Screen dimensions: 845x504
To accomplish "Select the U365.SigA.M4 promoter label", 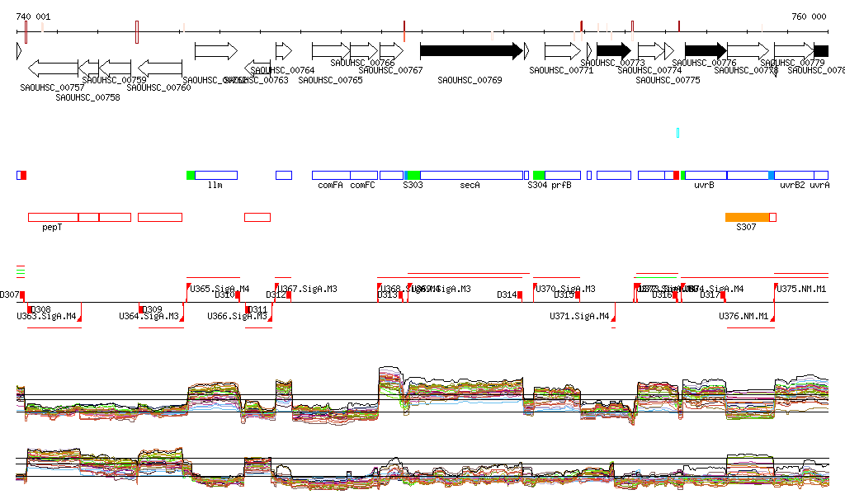I will [220, 290].
